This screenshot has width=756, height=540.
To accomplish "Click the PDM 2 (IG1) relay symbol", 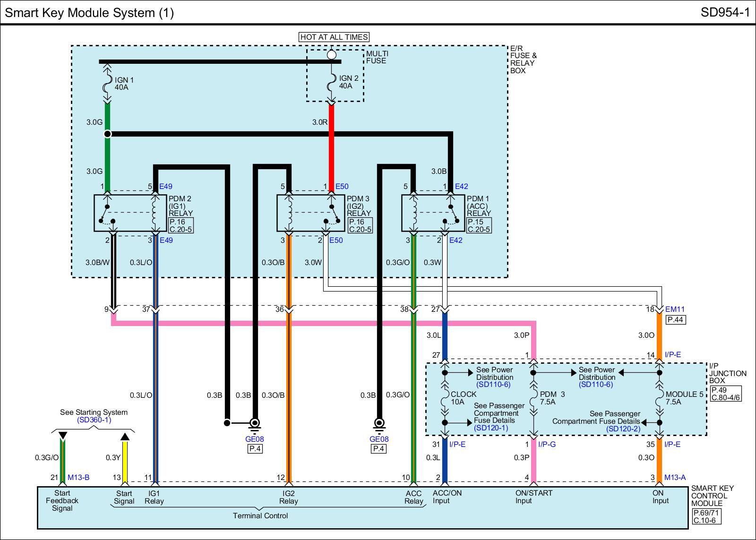I will point(130,213).
